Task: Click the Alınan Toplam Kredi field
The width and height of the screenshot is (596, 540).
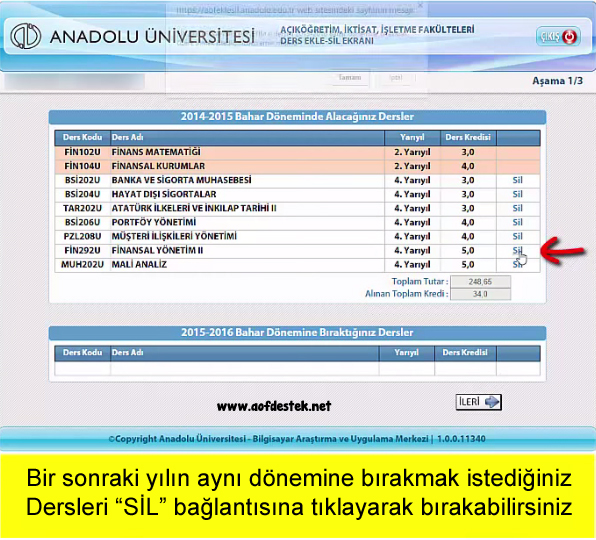Action: 480,294
